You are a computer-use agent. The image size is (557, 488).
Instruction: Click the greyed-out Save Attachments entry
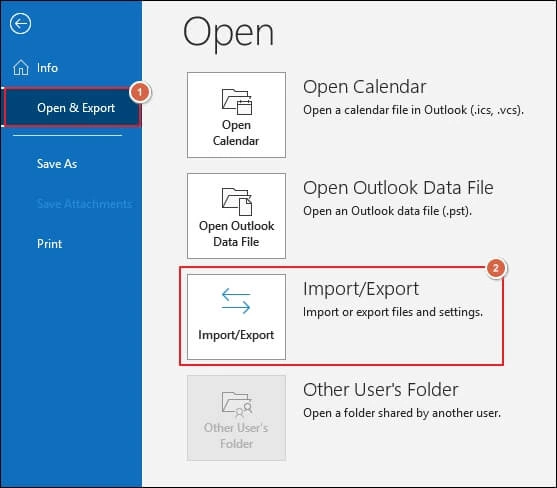pyautogui.click(x=85, y=204)
